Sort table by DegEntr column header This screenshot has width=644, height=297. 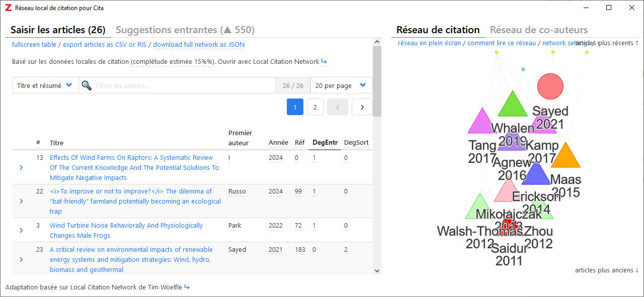pos(325,143)
